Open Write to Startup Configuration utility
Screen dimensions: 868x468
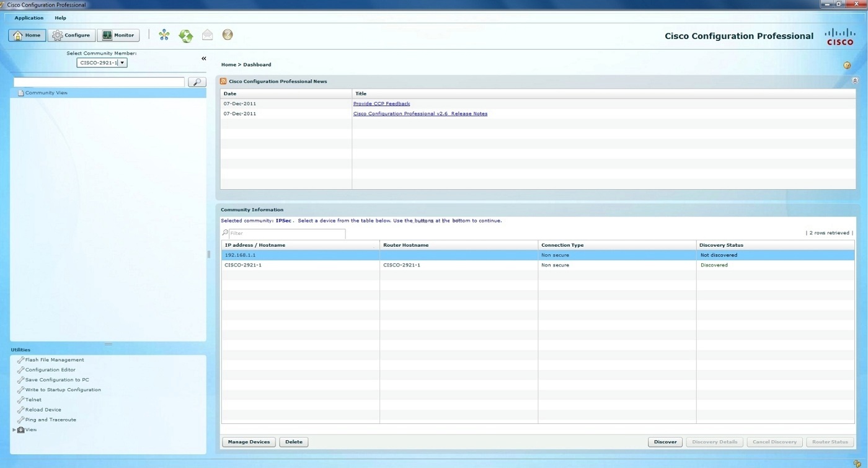click(x=63, y=390)
